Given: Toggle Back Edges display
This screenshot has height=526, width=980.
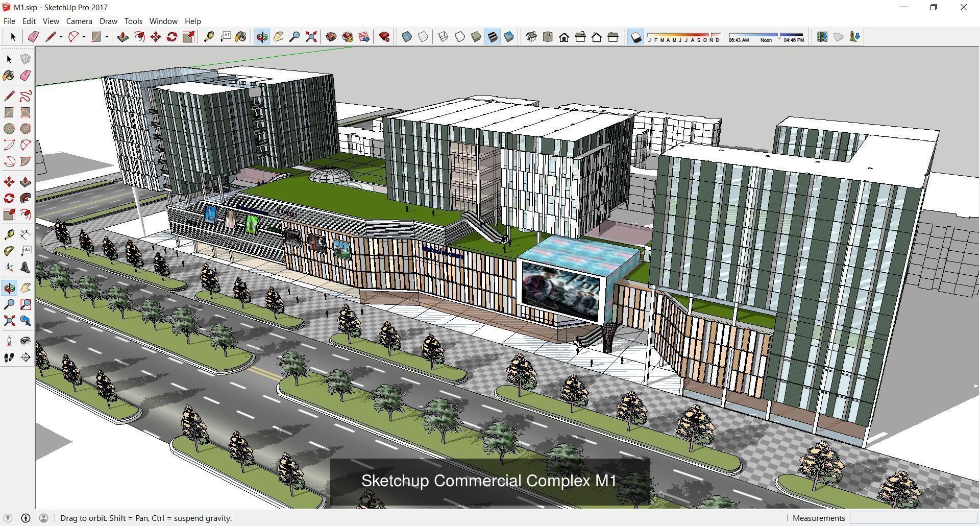Looking at the screenshot, I should click(423, 37).
